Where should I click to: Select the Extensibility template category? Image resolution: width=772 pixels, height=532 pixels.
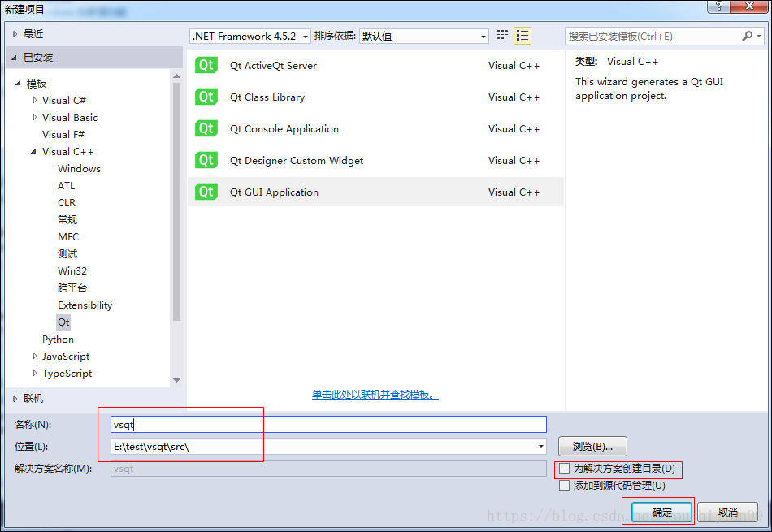(85, 305)
